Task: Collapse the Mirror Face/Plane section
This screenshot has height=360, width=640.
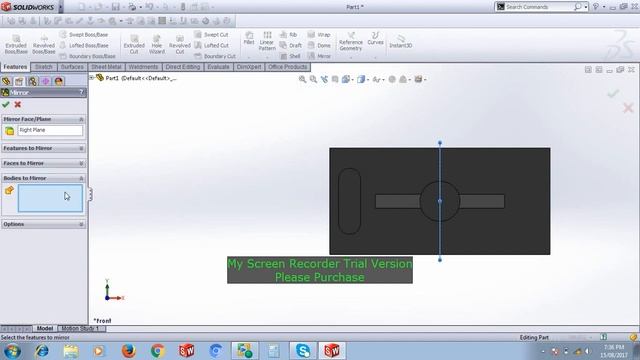Action: 81,119
